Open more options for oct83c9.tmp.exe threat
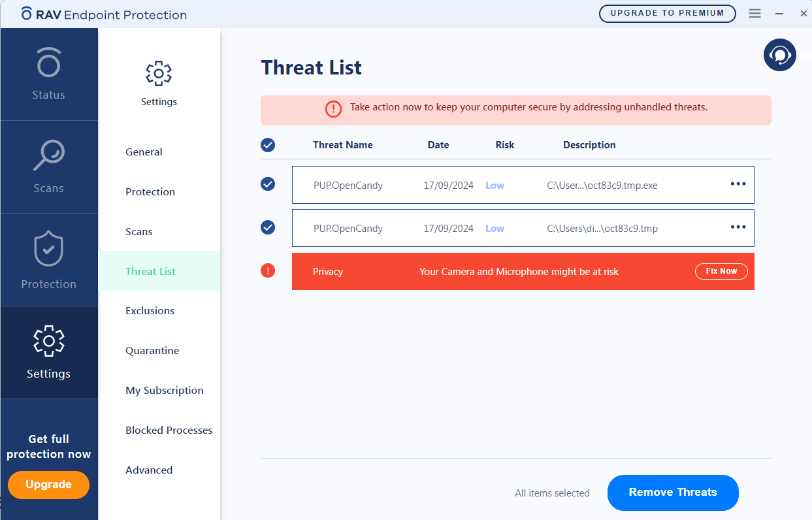Image resolution: width=812 pixels, height=520 pixels. [x=738, y=184]
